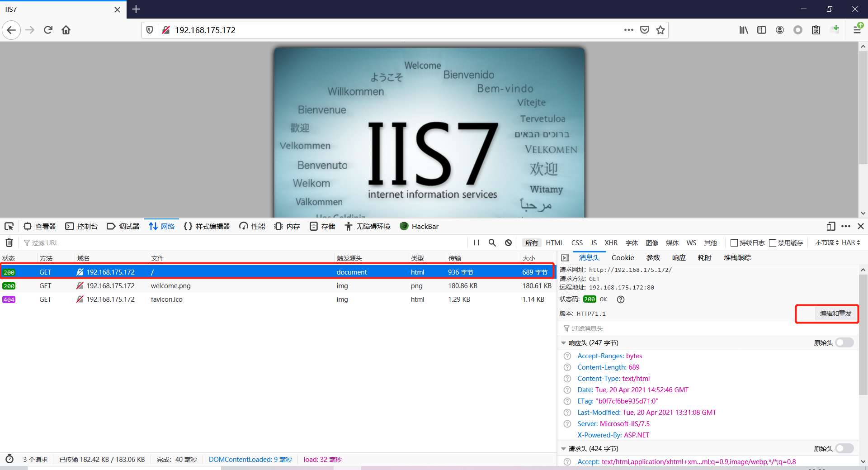Select the favicon.ico request row
Viewport: 868px width, 470px height.
click(277, 299)
